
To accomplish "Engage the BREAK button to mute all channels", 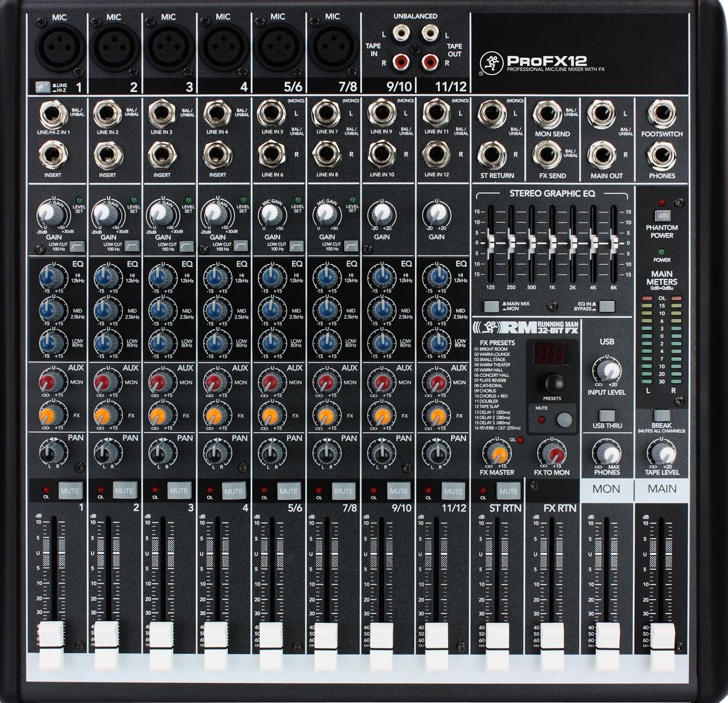I will click(662, 415).
